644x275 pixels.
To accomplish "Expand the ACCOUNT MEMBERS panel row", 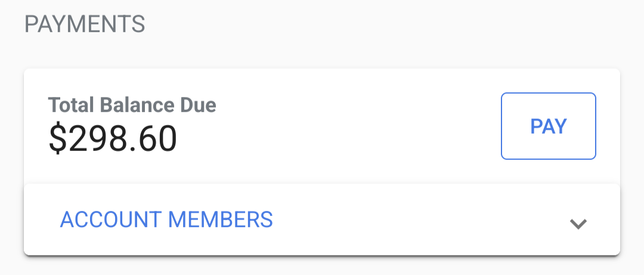I will (x=322, y=220).
